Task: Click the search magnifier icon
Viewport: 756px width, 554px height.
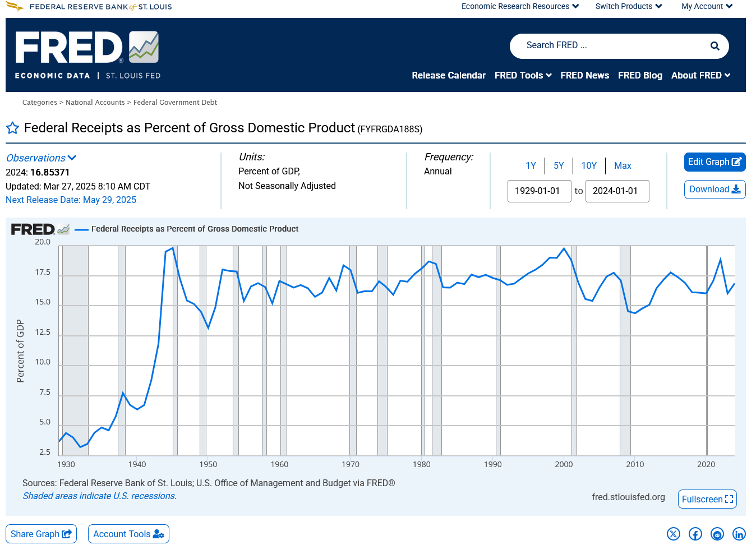Action: click(714, 46)
